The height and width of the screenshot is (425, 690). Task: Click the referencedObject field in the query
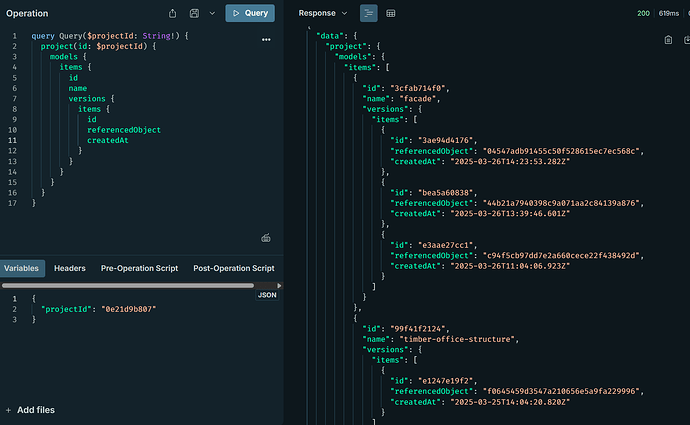[x=124, y=130]
